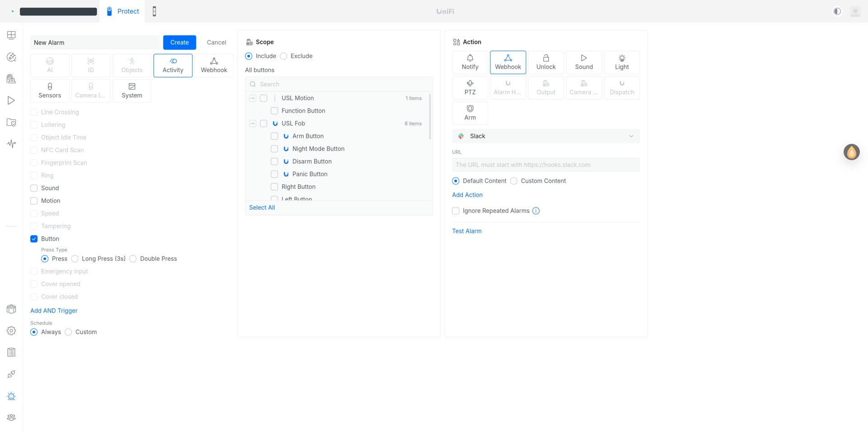Enable the Motion trigger checkbox
The width and height of the screenshot is (868, 432).
[x=34, y=201]
